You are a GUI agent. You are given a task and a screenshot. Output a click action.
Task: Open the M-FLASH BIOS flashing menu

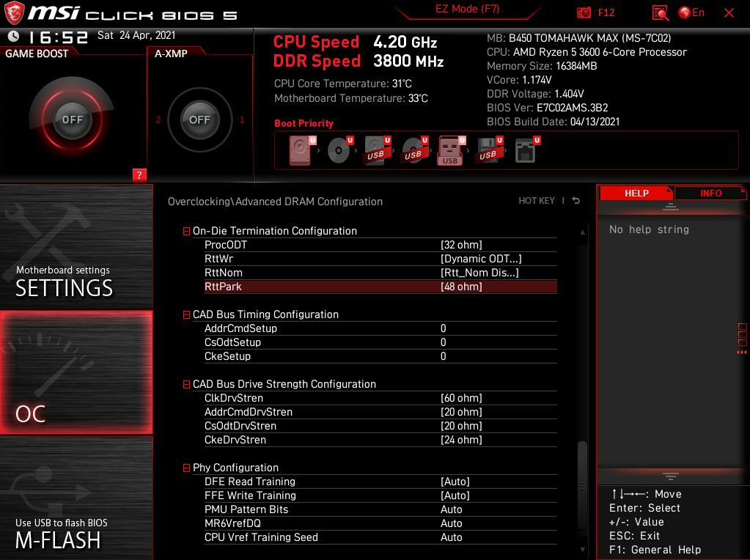[76, 498]
